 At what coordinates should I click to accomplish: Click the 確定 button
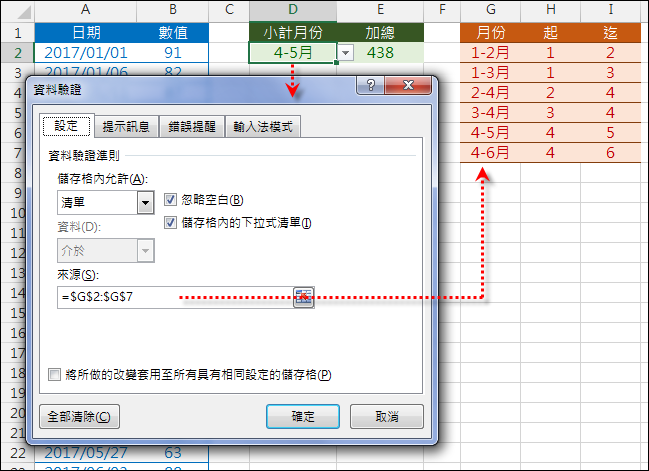point(303,416)
